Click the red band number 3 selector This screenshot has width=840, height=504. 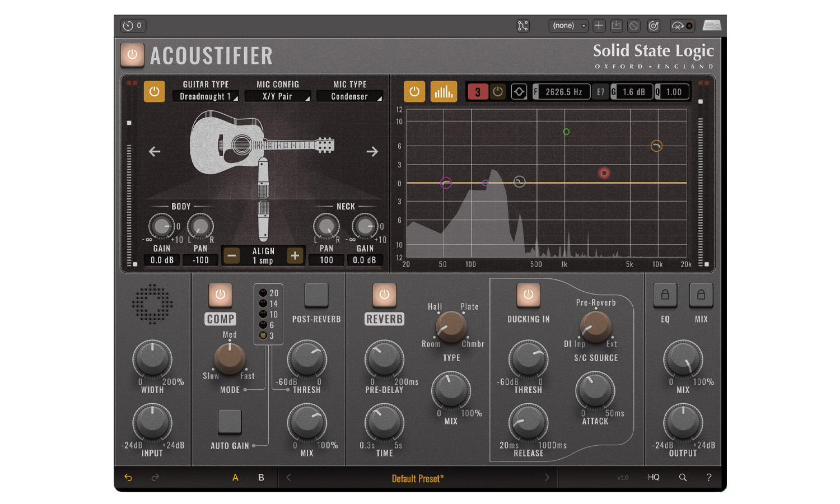pyautogui.click(x=478, y=92)
